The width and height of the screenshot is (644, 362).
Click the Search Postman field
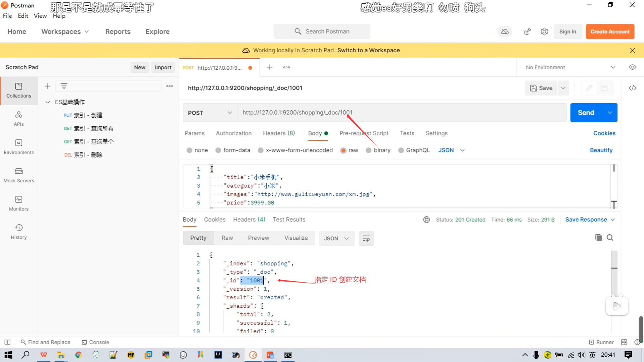pyautogui.click(x=322, y=32)
